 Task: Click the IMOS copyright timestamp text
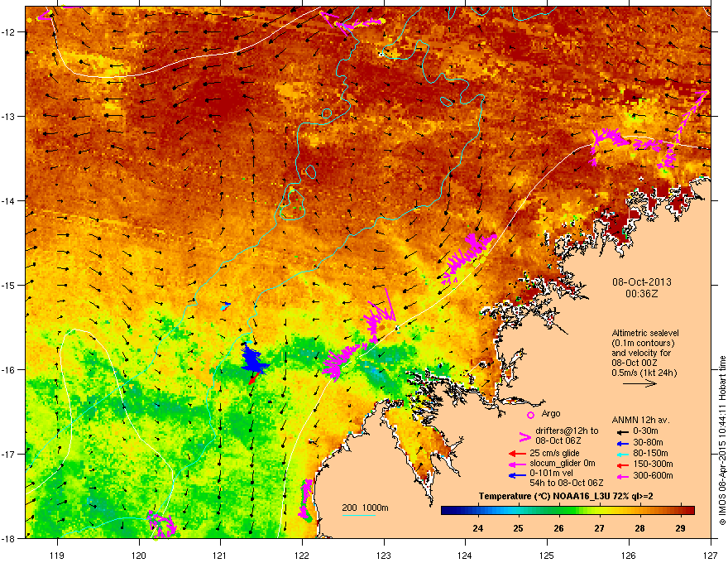pyautogui.click(x=722, y=440)
